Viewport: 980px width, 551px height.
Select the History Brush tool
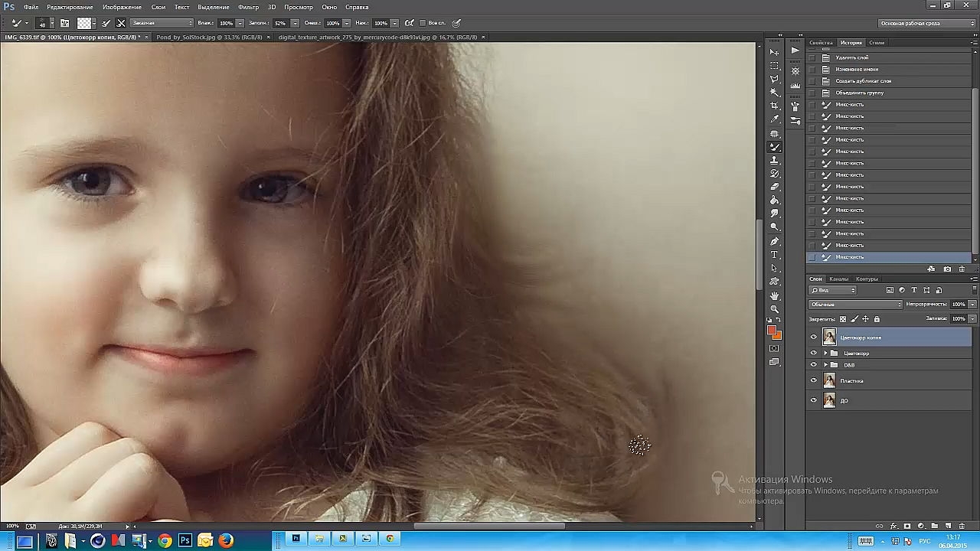[x=775, y=174]
